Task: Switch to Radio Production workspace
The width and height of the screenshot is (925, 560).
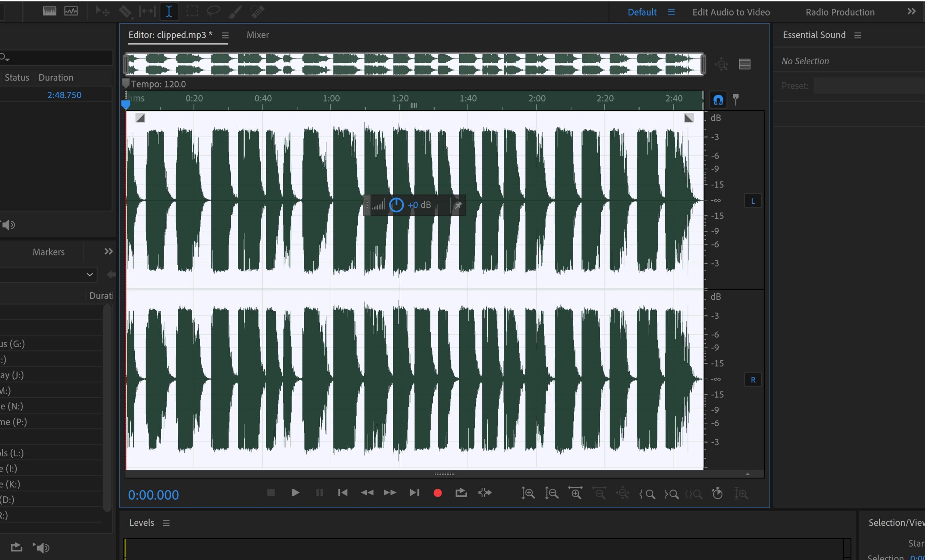Action: 840,12
